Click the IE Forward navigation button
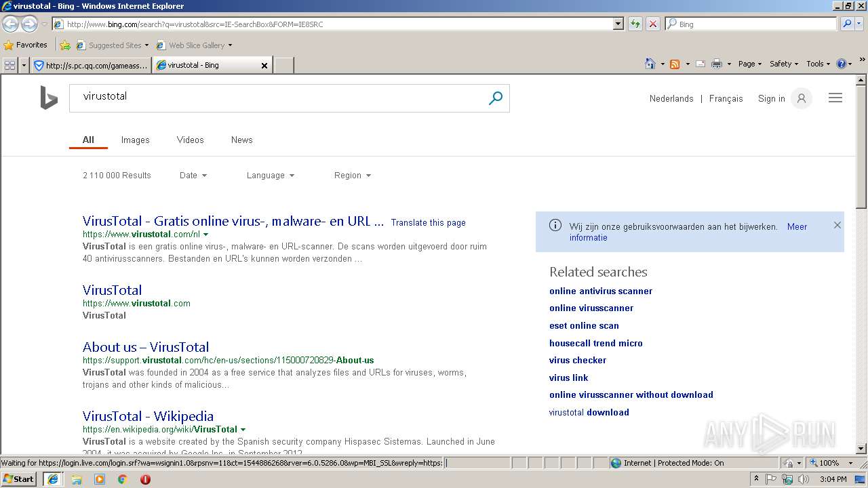 click(x=29, y=24)
